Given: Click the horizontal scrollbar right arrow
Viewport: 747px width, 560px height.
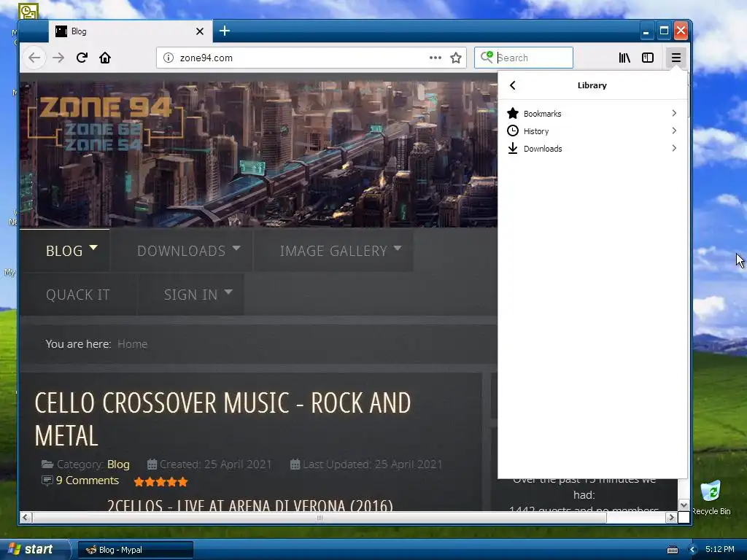Looking at the screenshot, I should tap(671, 517).
